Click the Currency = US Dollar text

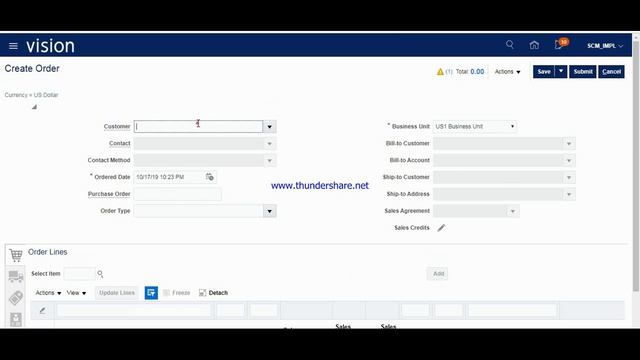pos(31,95)
